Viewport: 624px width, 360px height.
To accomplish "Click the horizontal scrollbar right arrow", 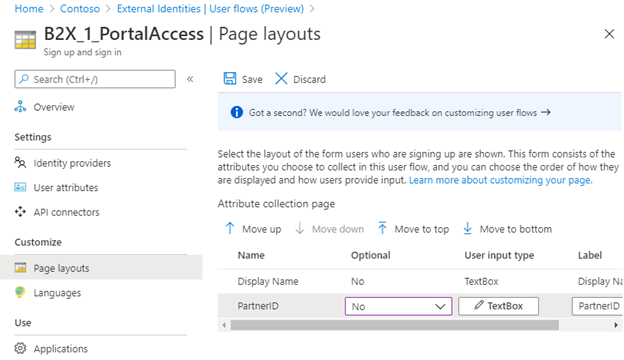I will click(616, 325).
